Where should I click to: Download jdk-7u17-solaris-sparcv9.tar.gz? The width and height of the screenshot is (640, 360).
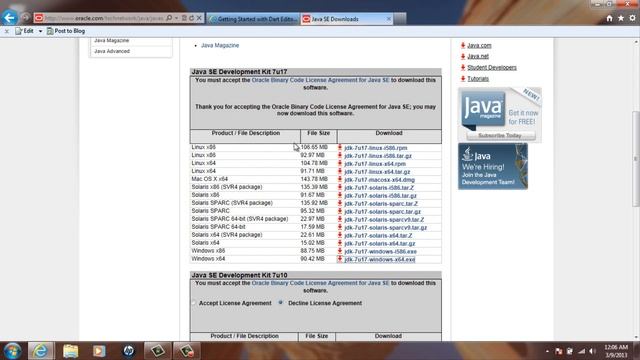coord(386,227)
